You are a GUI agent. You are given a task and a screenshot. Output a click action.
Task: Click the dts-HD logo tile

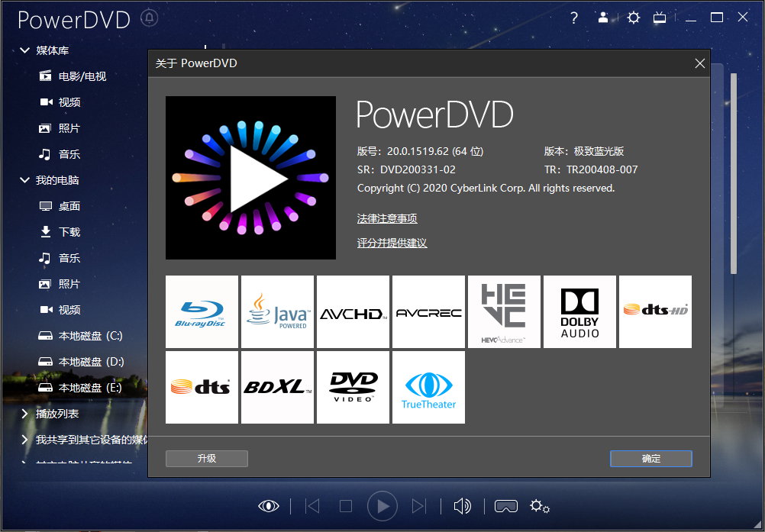(x=655, y=311)
